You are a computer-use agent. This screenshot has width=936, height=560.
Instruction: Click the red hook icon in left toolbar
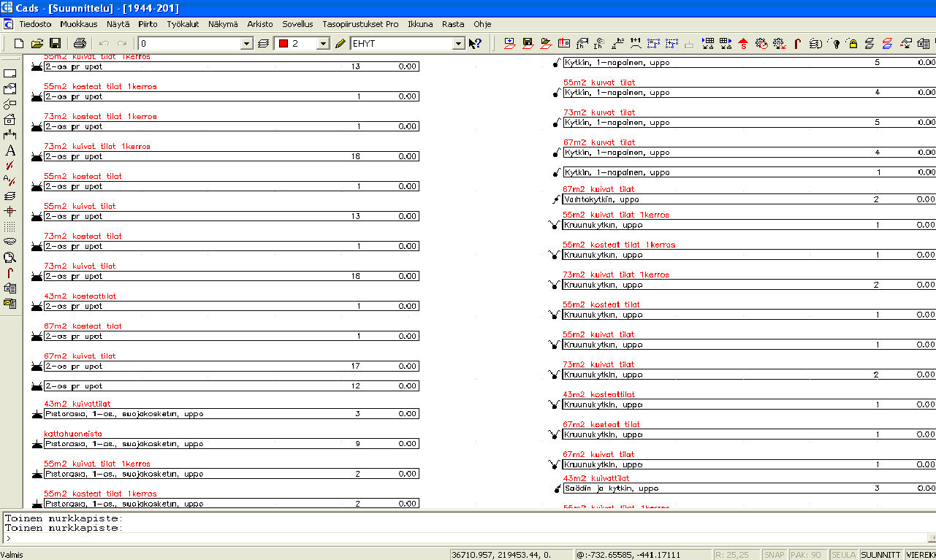click(x=10, y=272)
